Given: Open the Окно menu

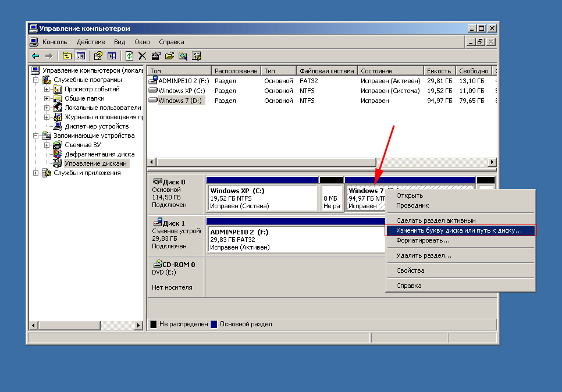Looking at the screenshot, I should tap(143, 42).
